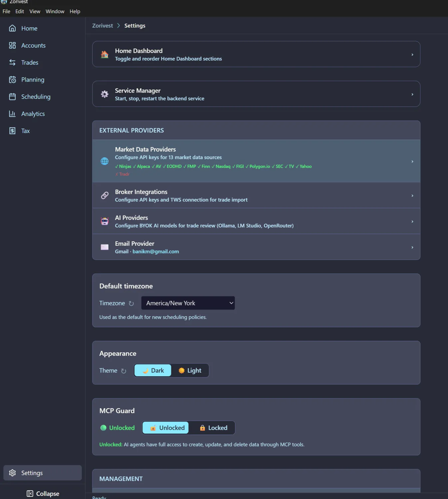Click the Collapse label in the sidebar
This screenshot has width=448, height=499.
tap(48, 494)
